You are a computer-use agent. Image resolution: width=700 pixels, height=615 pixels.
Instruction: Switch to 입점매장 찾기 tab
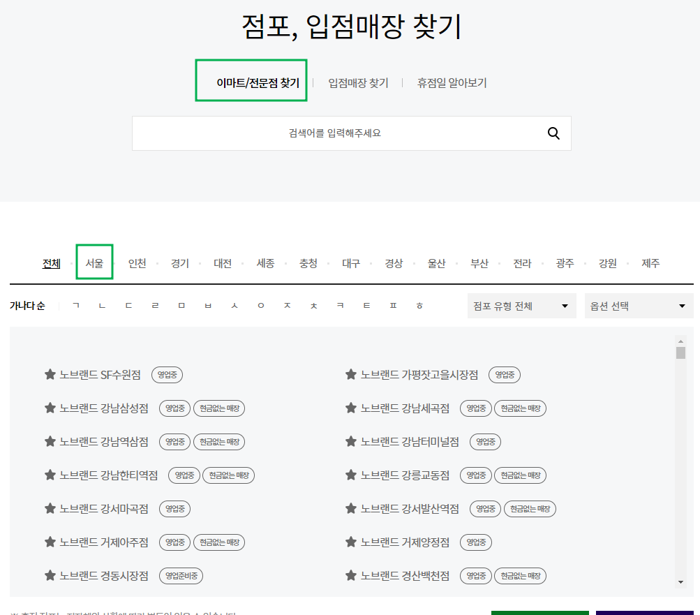tap(359, 82)
